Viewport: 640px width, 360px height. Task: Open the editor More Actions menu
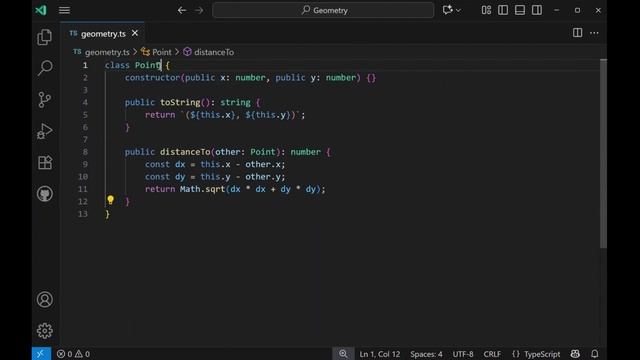[x=594, y=33]
